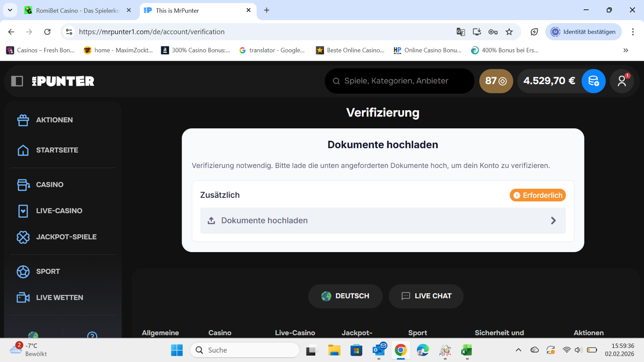
Task: Expand the Dokumente hochladen row
Action: tap(383, 220)
